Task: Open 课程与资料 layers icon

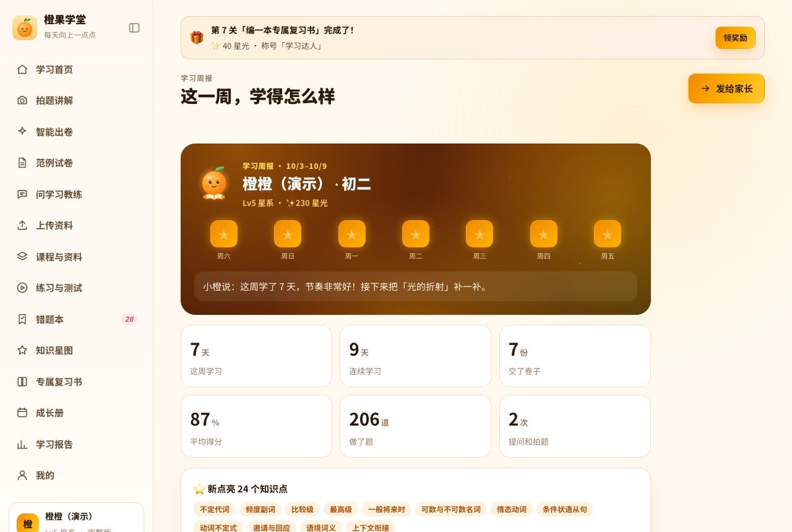Action: [22, 257]
